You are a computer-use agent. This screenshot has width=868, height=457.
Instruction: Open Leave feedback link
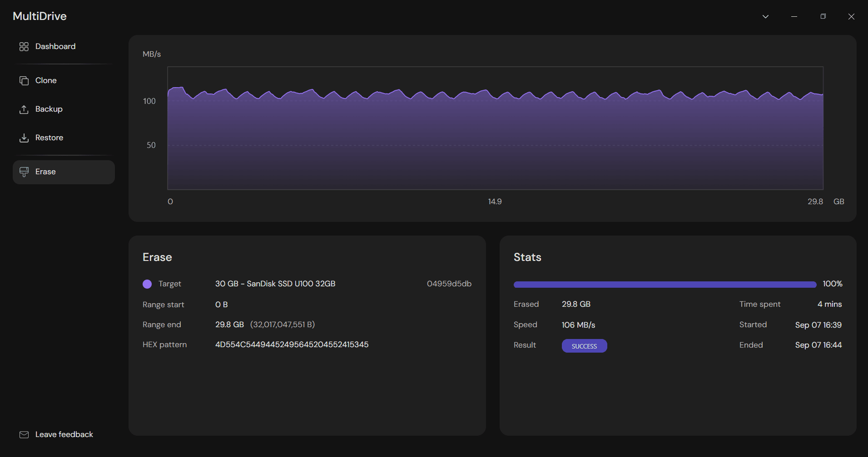56,435
